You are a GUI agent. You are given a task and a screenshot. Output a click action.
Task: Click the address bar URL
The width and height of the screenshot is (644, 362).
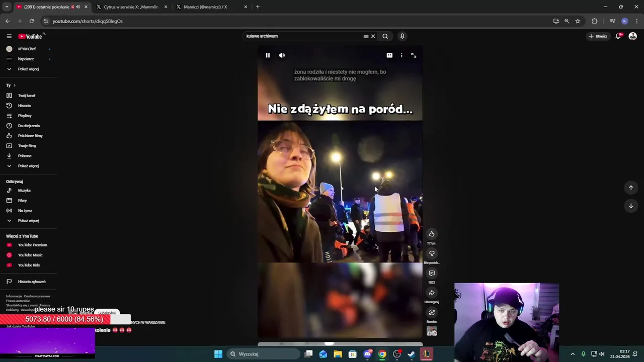[x=88, y=21]
